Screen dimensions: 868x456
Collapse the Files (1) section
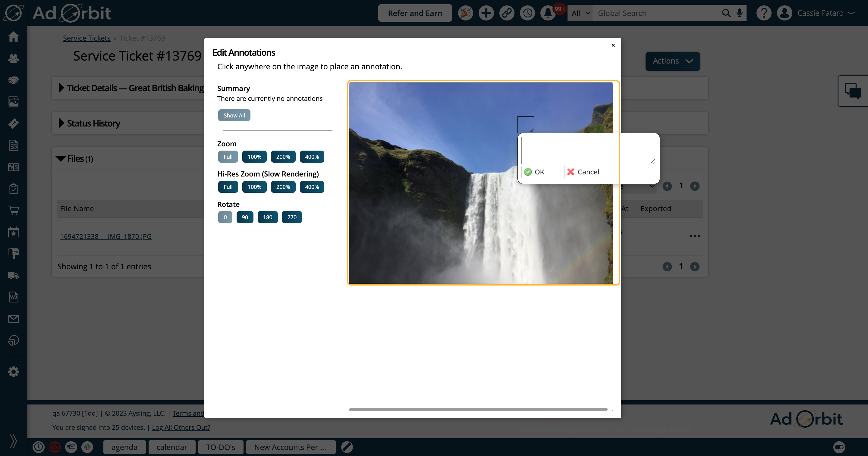point(61,159)
